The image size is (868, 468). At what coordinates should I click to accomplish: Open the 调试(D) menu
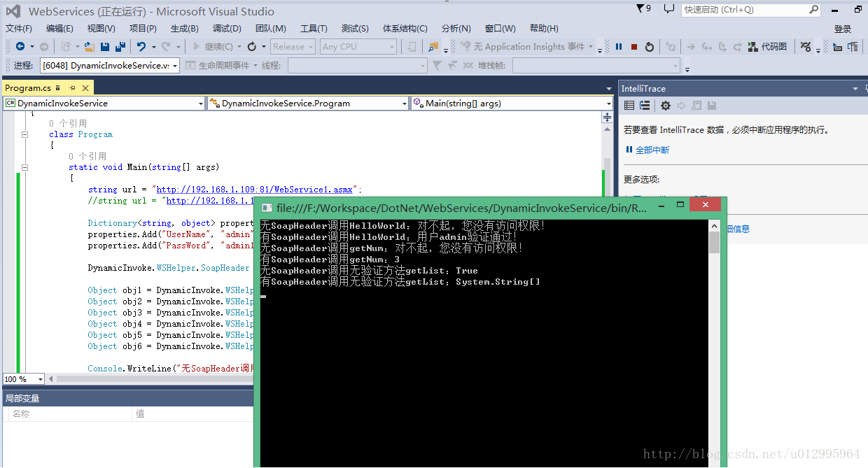click(227, 28)
